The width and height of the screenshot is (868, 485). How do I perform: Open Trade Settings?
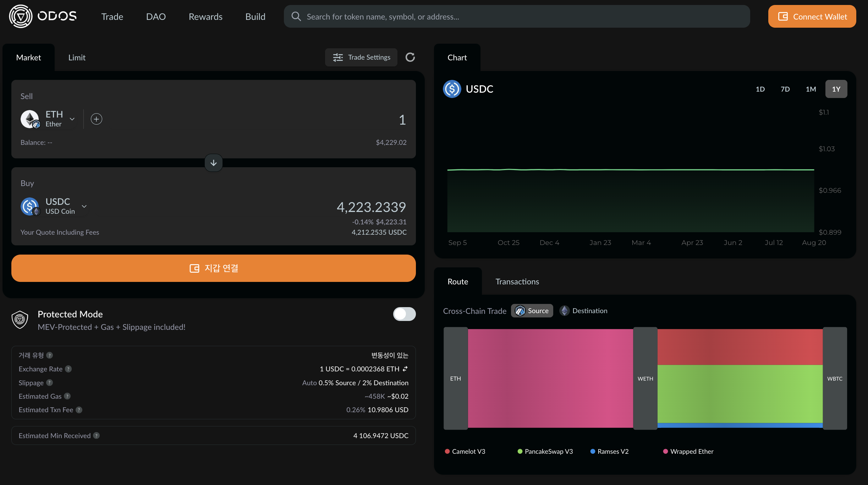[361, 57]
